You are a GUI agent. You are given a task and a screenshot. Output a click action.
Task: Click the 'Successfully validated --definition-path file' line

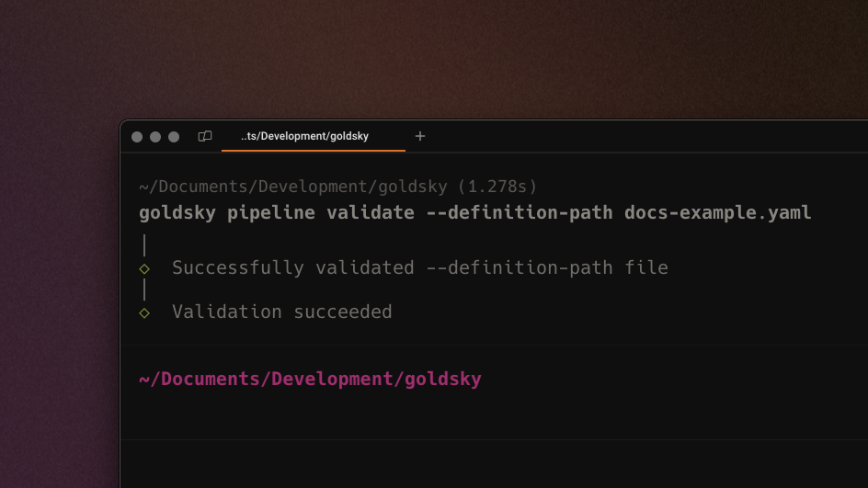[419, 267]
